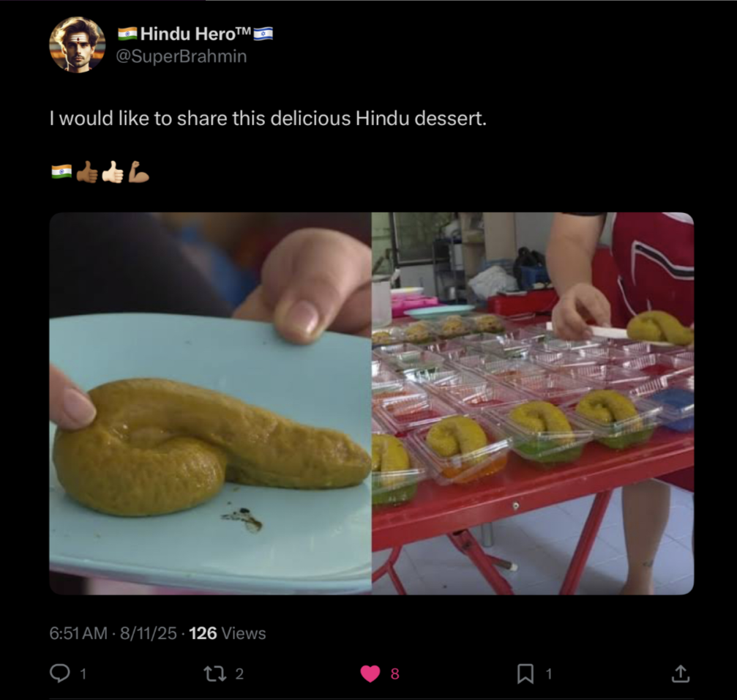Open the share options icon

pyautogui.click(x=679, y=674)
